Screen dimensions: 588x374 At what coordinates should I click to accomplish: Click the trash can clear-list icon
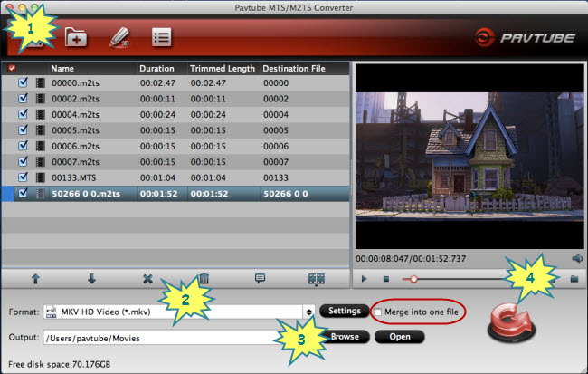pyautogui.click(x=204, y=279)
